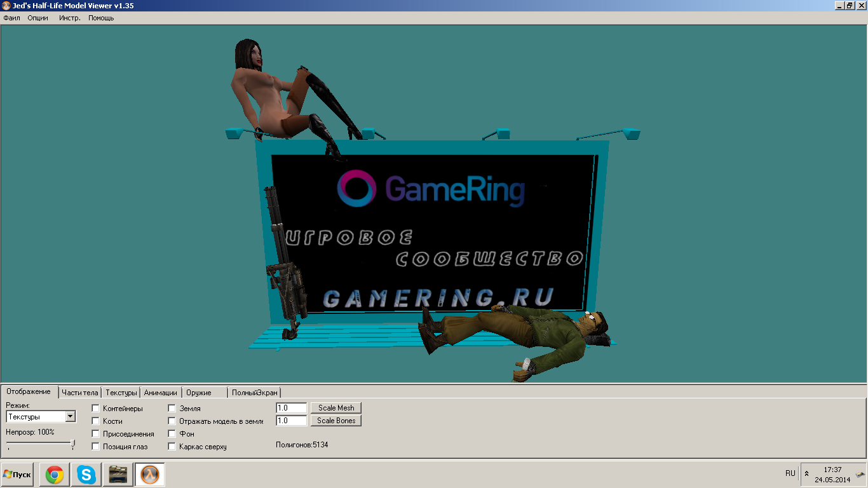Show hidden system tray icons

(x=807, y=474)
